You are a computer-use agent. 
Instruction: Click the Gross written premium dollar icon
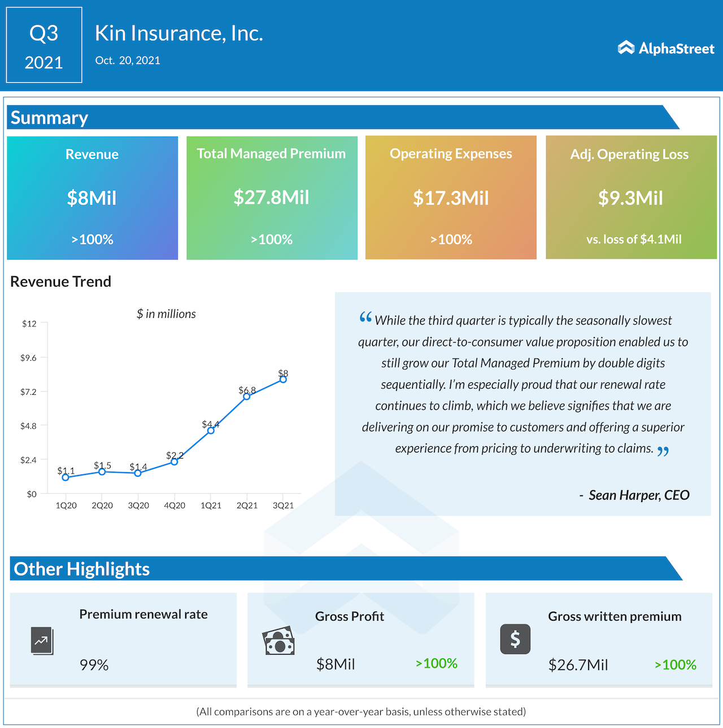coord(515,639)
